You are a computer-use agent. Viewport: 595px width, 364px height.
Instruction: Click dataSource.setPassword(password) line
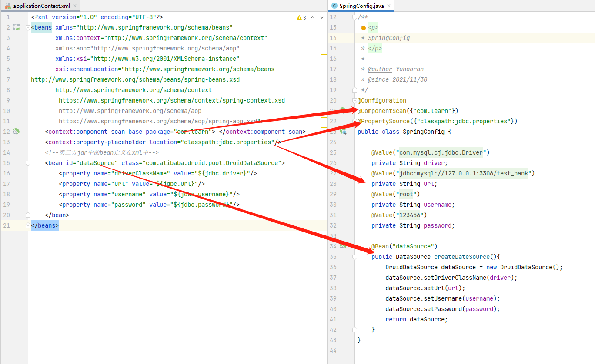443,309
